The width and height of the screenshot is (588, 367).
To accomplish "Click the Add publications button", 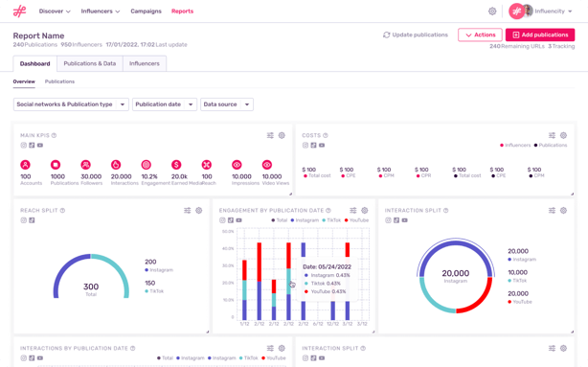I will coord(540,34).
